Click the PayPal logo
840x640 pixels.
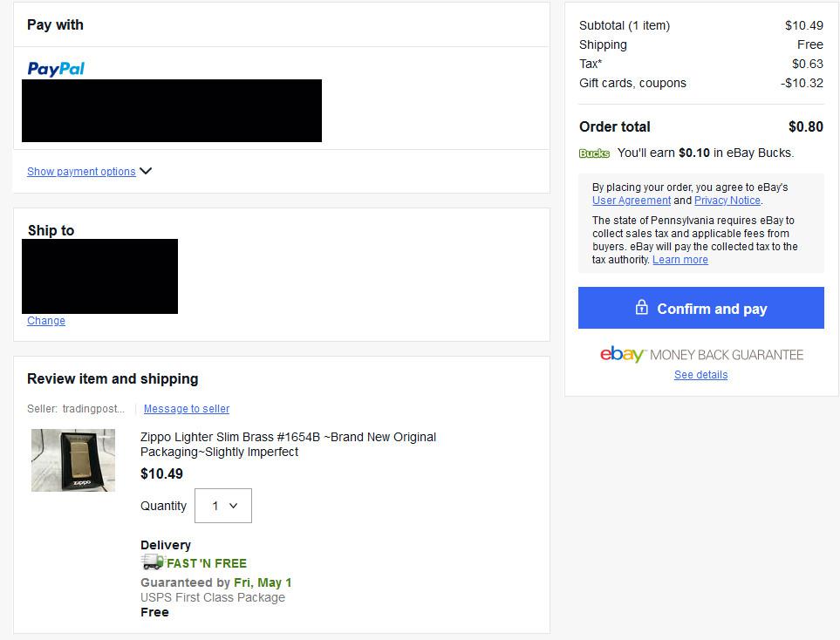click(x=55, y=68)
